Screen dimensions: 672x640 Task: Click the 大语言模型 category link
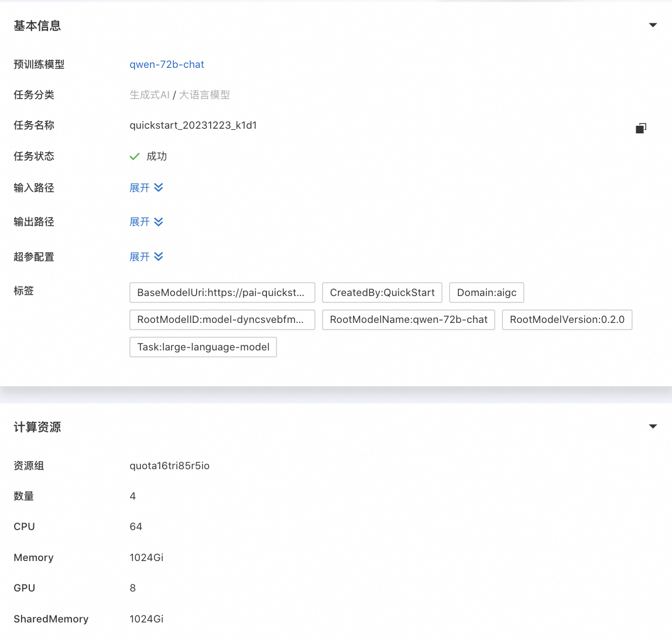click(x=204, y=95)
